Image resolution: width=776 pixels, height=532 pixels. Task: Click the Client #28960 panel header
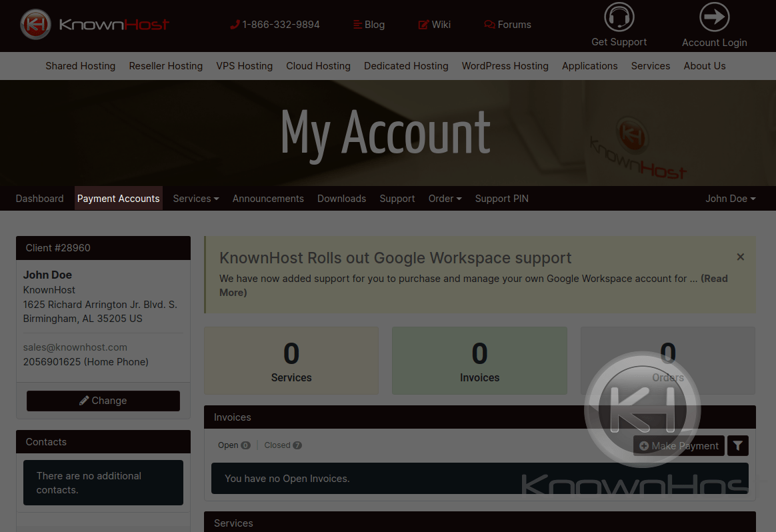tap(103, 248)
